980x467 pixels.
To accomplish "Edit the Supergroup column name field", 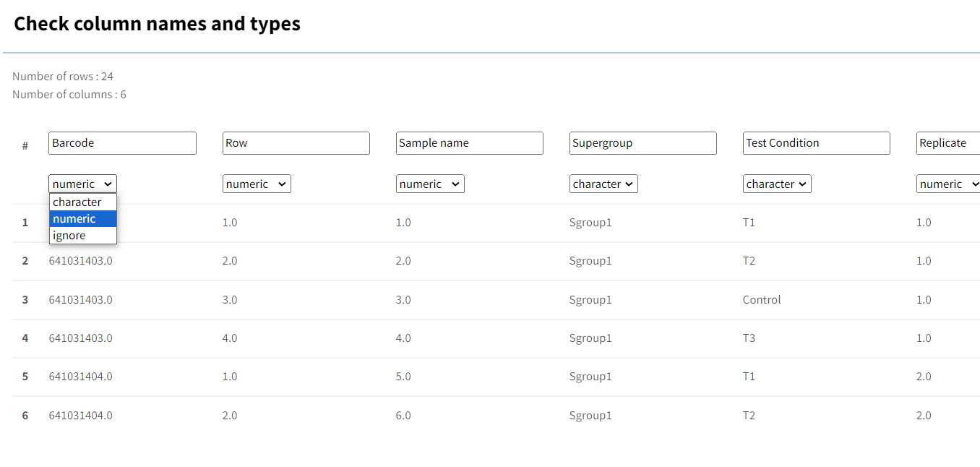I will coord(642,143).
